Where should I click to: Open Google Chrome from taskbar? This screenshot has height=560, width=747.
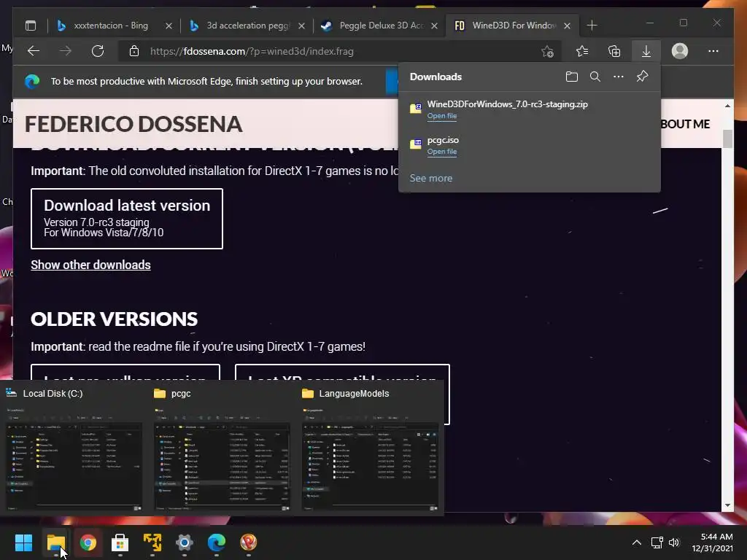88,542
